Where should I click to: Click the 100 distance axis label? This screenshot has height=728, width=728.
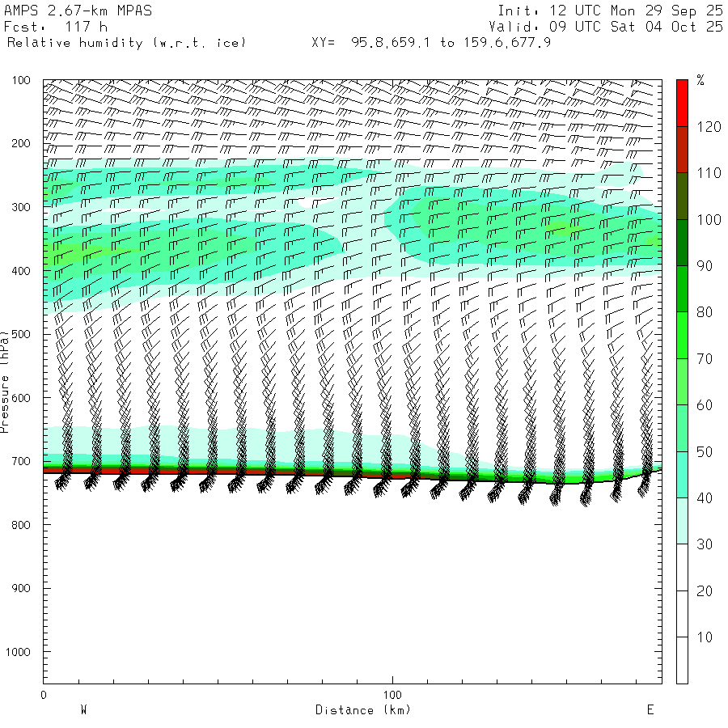[392, 695]
